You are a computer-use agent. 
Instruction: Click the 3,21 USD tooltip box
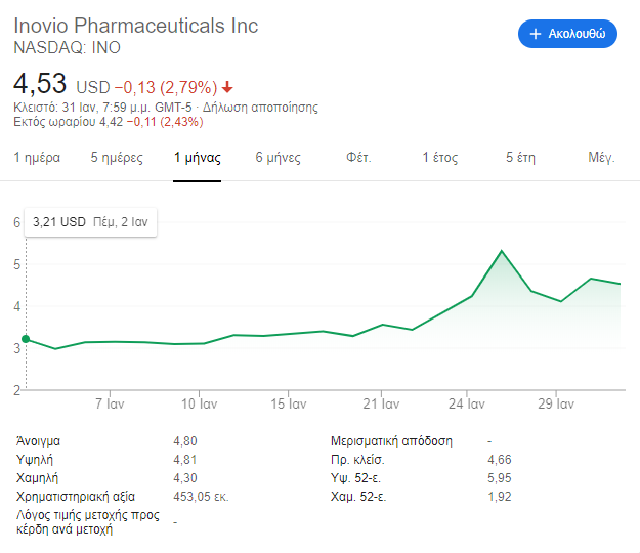(x=91, y=222)
